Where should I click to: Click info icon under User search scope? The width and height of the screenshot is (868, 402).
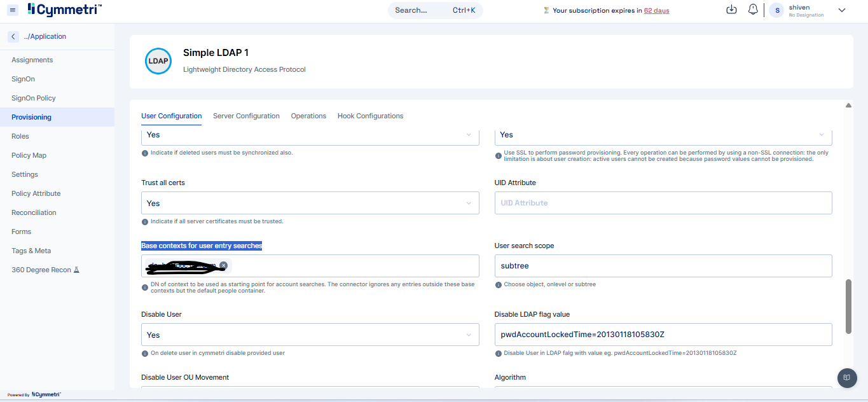[499, 284]
